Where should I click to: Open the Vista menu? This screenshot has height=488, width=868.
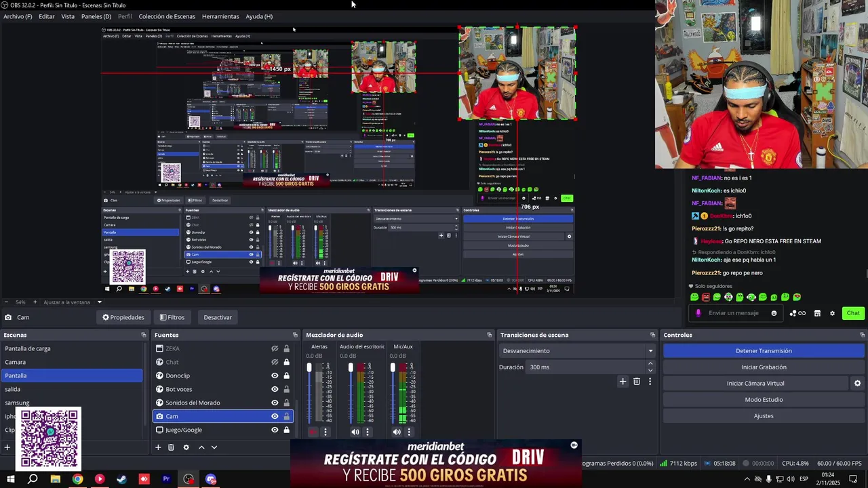pyautogui.click(x=68, y=16)
